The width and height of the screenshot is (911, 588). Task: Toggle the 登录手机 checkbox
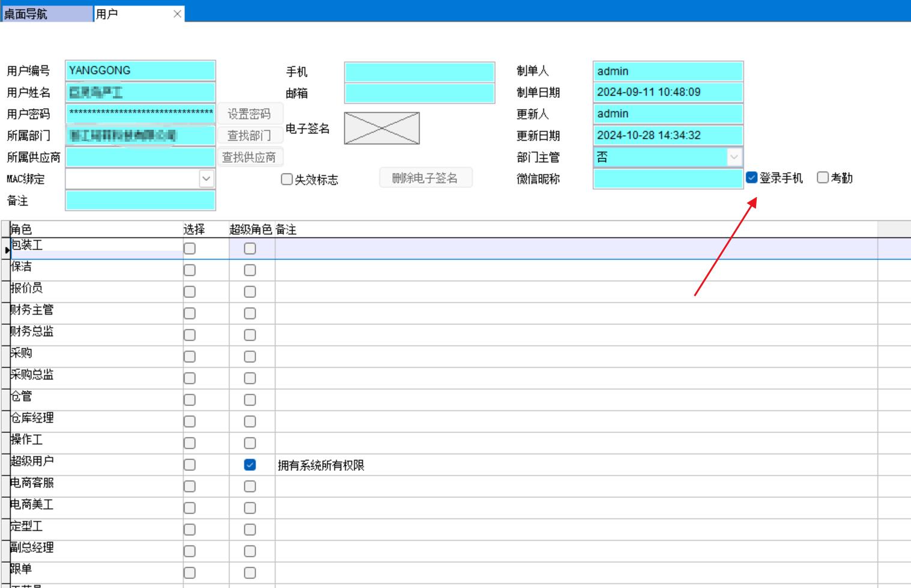752,178
